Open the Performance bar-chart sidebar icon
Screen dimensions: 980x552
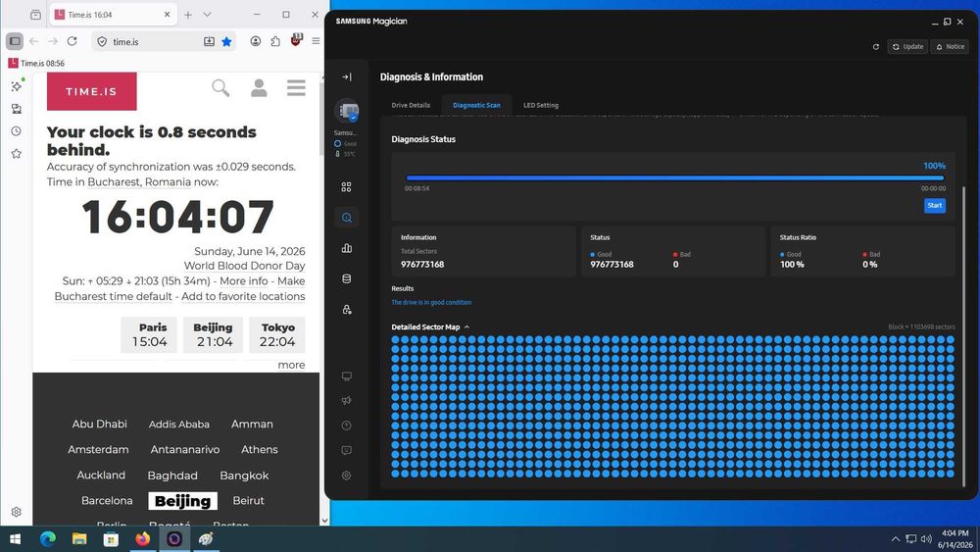[346, 248]
